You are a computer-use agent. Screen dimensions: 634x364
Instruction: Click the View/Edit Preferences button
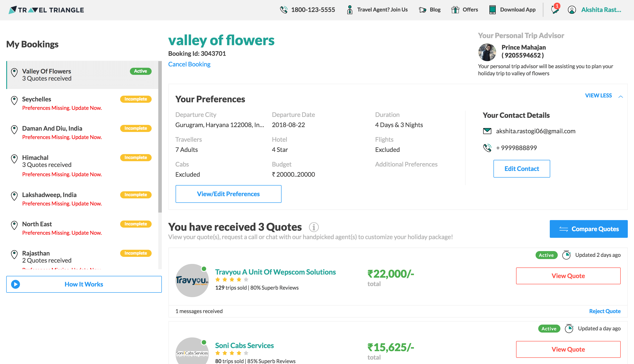tap(228, 194)
